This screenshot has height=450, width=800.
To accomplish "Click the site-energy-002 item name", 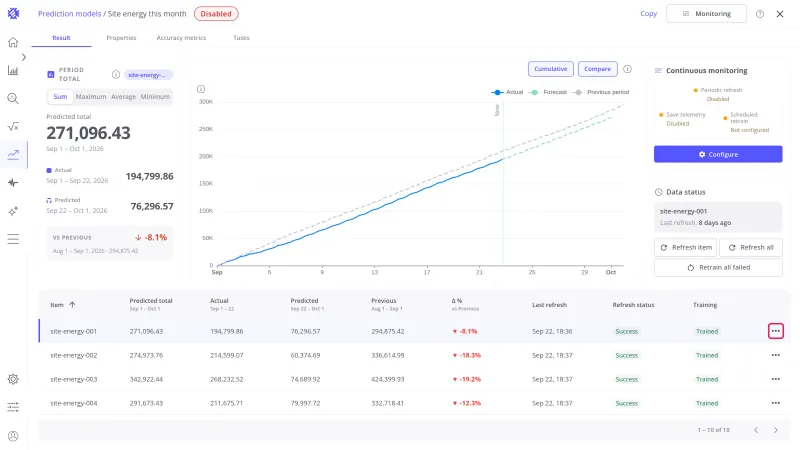I will 73,355.
